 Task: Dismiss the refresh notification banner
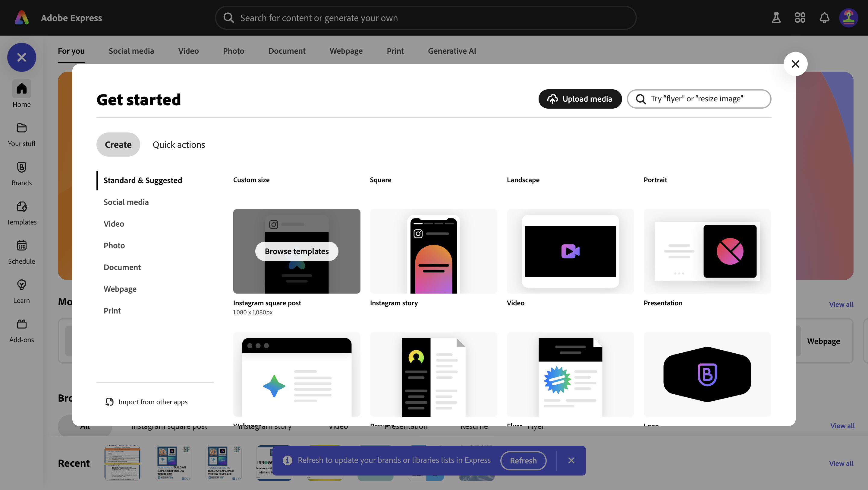pos(571,461)
